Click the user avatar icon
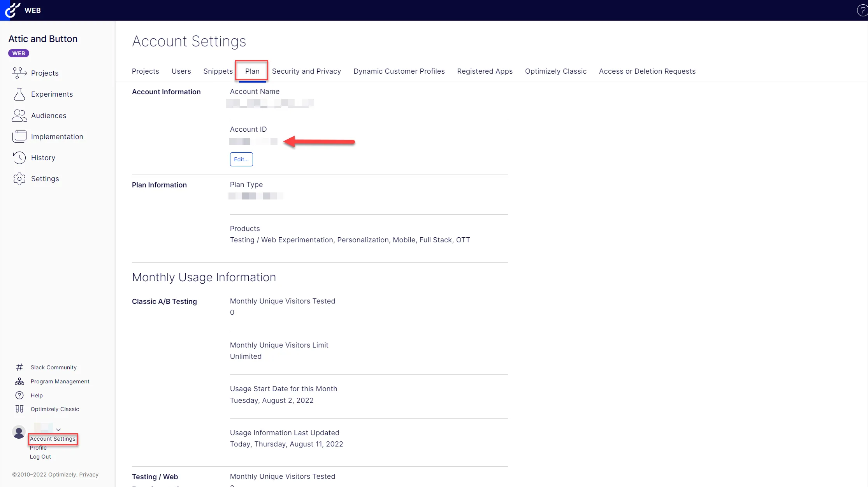 (x=19, y=432)
